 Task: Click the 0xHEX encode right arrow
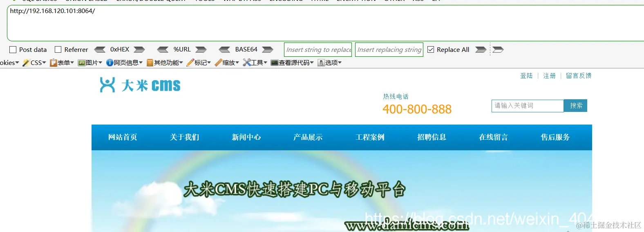click(139, 49)
